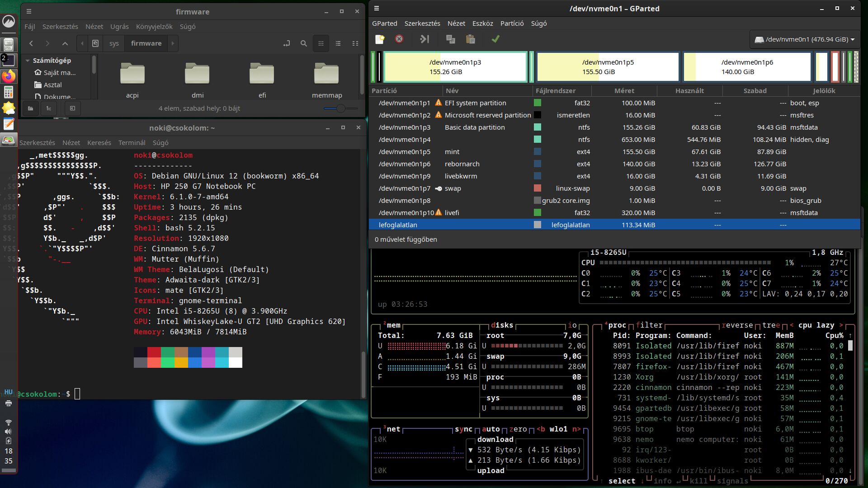Screen dimensions: 868x488
Task: Select nvme0n1p5 block in partition graphic
Action: point(608,67)
